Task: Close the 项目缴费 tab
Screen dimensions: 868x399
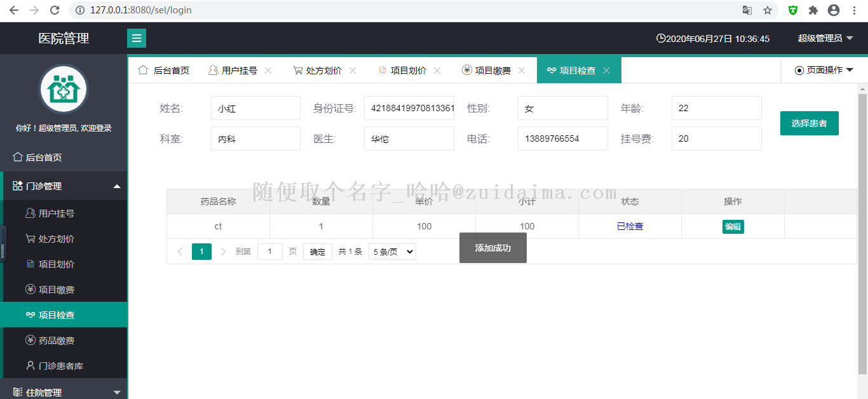Action: coord(522,71)
